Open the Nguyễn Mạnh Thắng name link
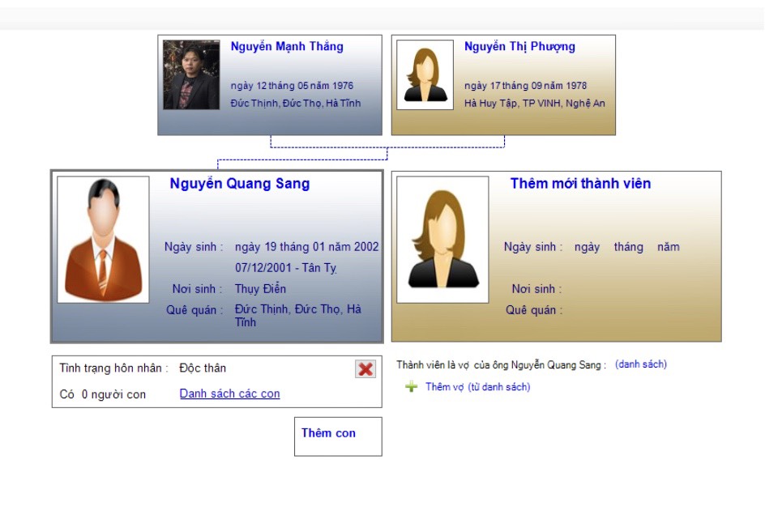Viewport: 765px width, 532px height. coord(287,46)
